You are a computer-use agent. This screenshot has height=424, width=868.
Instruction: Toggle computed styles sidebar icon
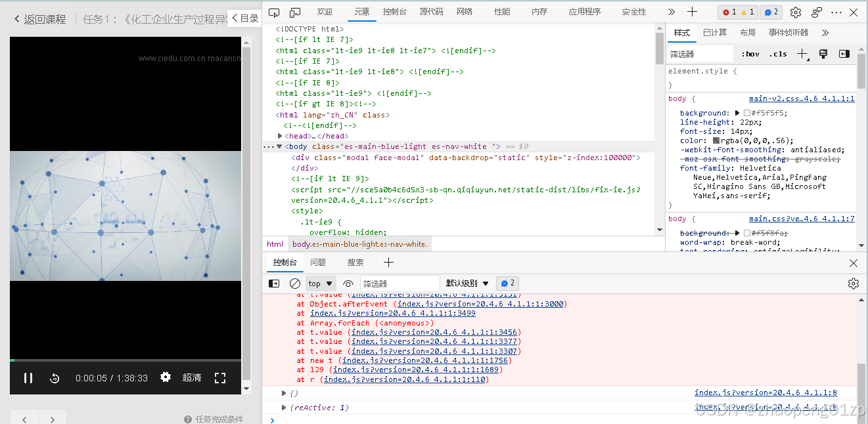click(x=844, y=54)
